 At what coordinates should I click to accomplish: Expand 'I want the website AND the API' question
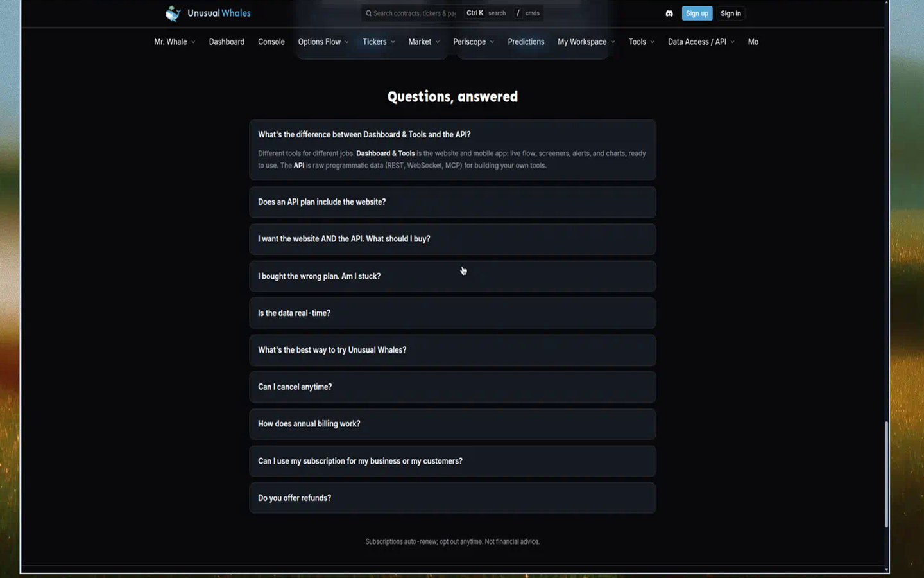click(452, 239)
